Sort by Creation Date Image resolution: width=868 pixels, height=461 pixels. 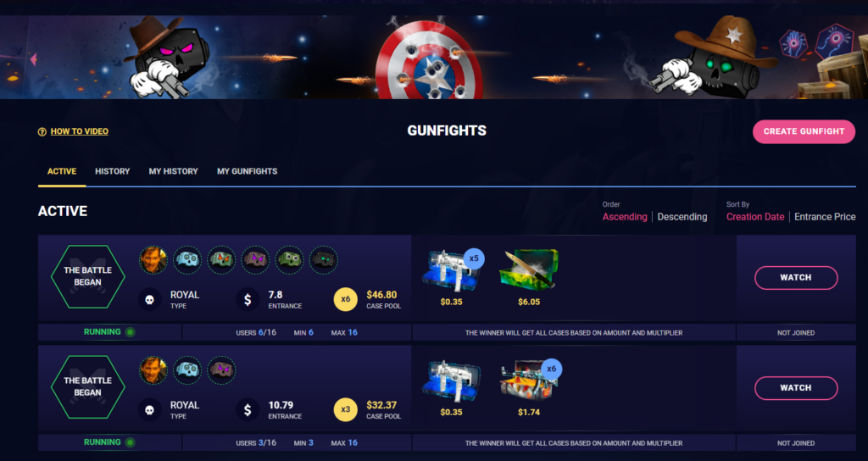click(755, 217)
